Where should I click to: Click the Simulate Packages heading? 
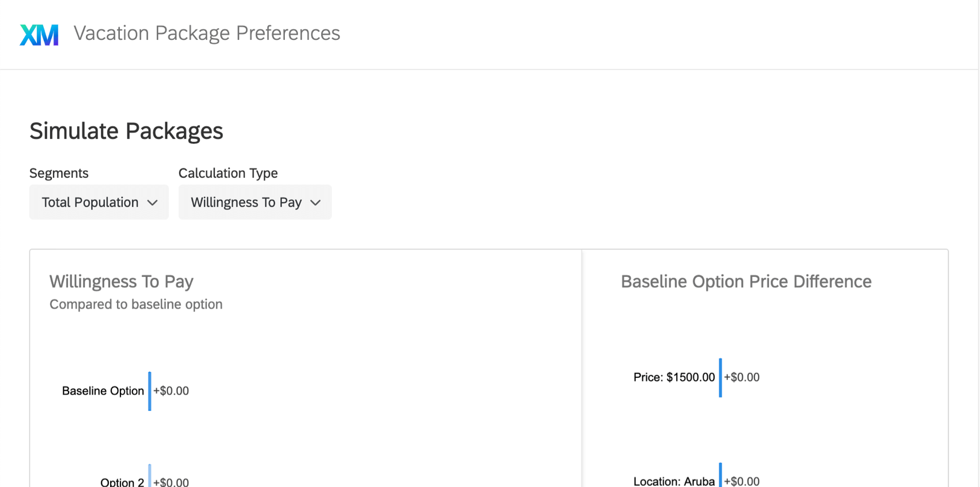tap(126, 131)
